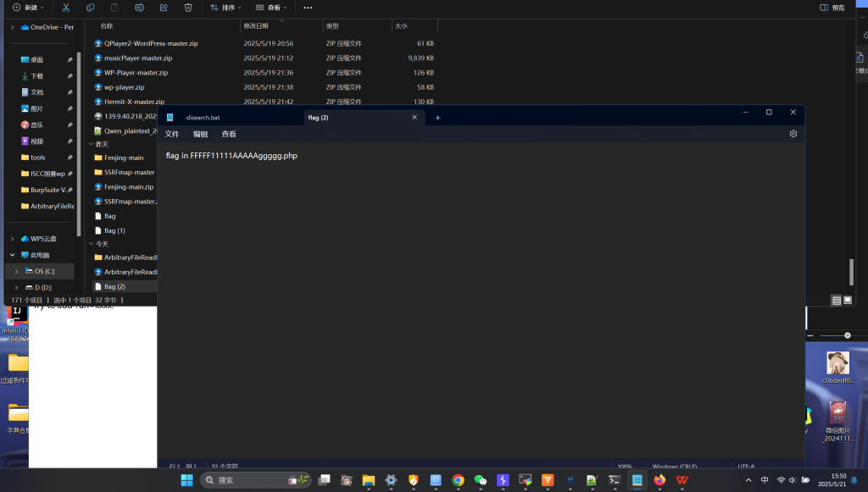The image size is (868, 492).
Task: Click the Share icon in Explorer toolbar
Action: [164, 8]
